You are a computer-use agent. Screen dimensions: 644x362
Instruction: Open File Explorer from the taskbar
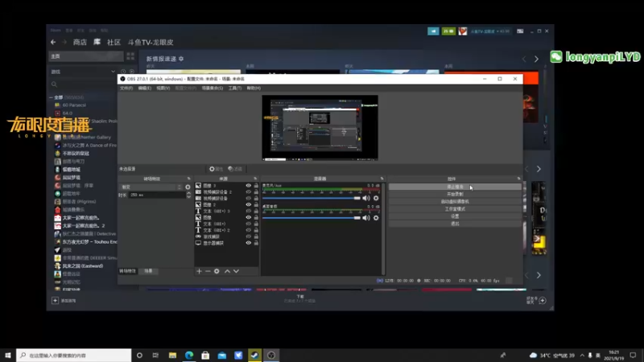coord(172,355)
